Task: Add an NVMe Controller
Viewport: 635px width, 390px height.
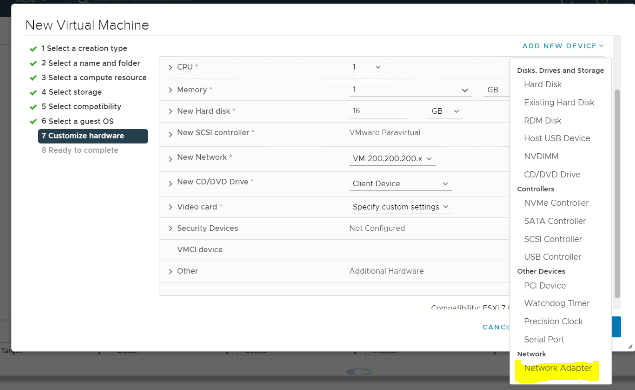Action: pyautogui.click(x=556, y=203)
